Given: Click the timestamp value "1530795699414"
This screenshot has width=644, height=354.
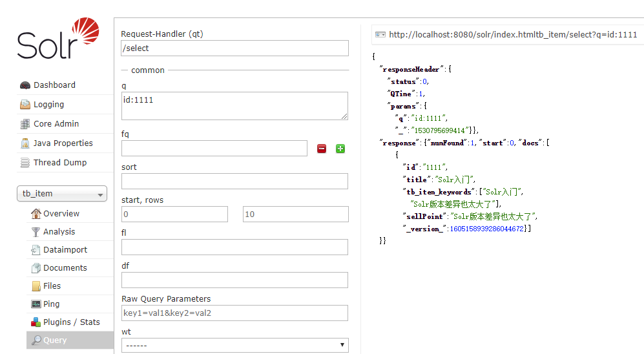Looking at the screenshot, I should pyautogui.click(x=441, y=130).
